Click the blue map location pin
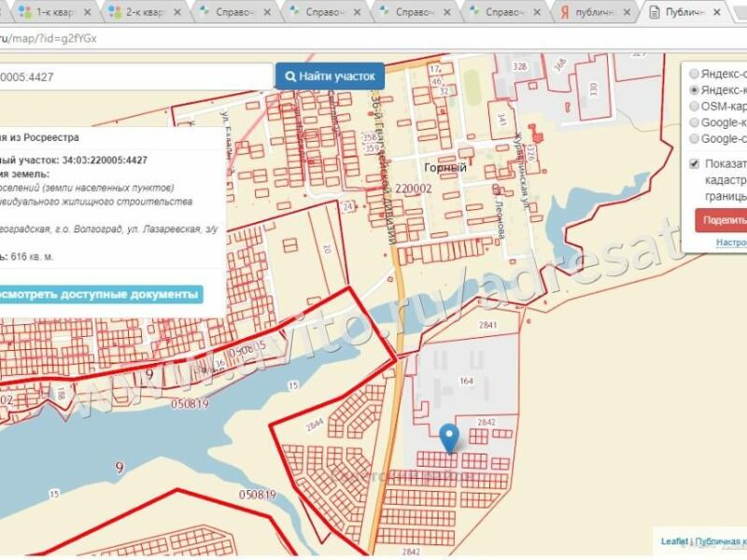This screenshot has width=747, height=560. tap(449, 439)
